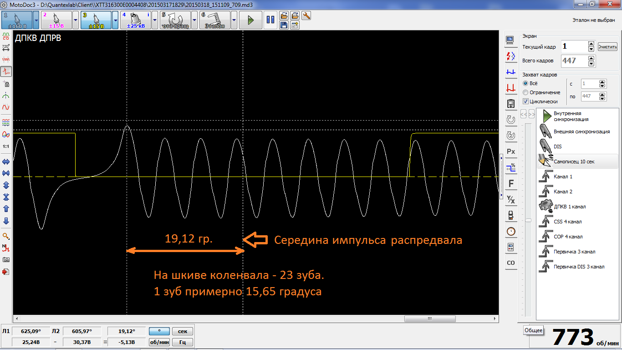Screen dimensions: 622x364
Task: Switch units with the сек button
Action: click(x=182, y=331)
